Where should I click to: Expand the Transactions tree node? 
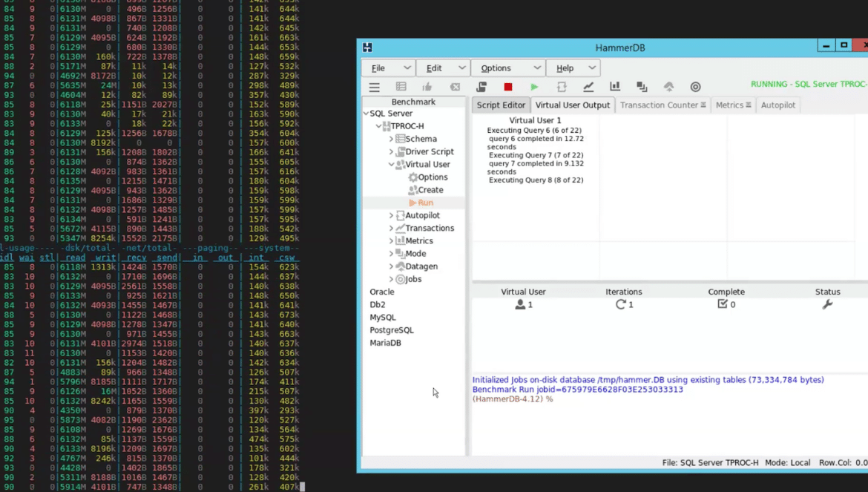[392, 228]
